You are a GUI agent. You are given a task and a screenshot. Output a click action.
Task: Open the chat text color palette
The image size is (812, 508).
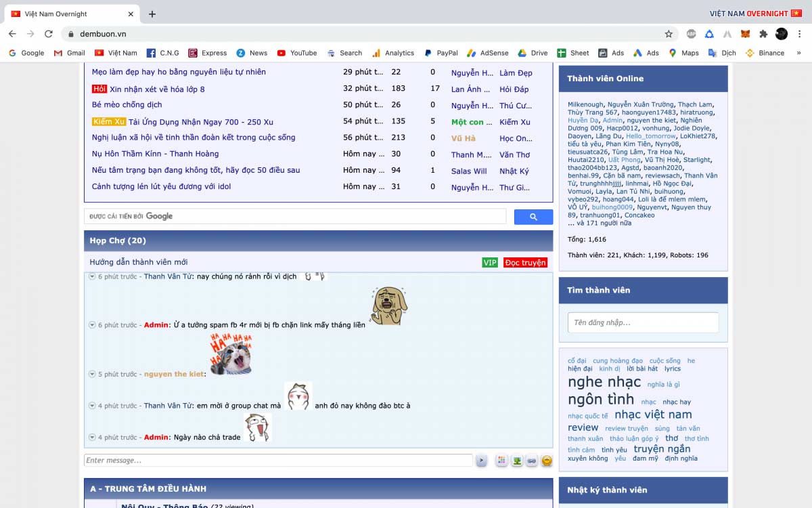coord(501,461)
